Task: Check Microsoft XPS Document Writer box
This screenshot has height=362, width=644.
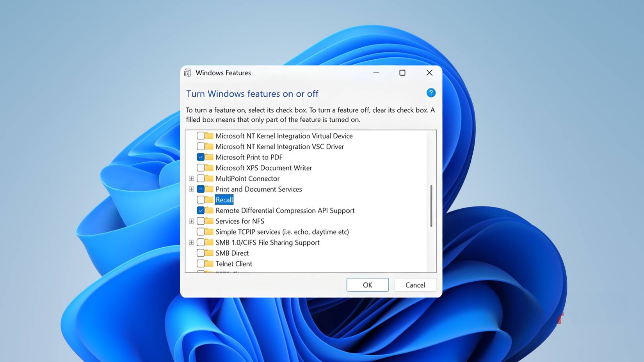Action: (201, 168)
